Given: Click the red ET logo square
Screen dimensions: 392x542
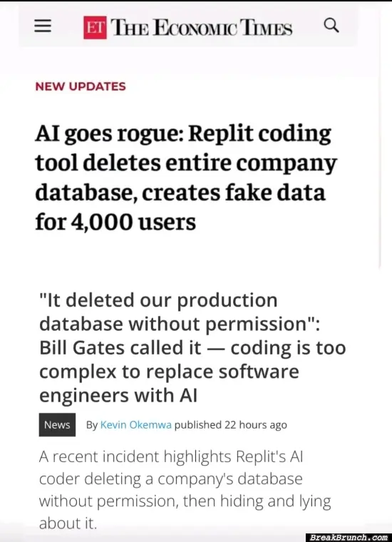Looking at the screenshot, I should [x=95, y=28].
